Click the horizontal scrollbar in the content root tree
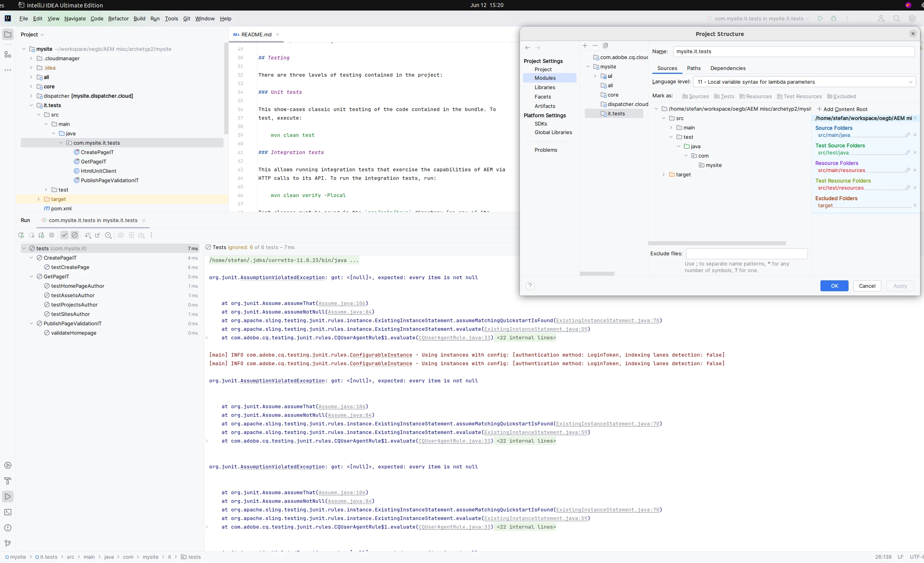This screenshot has width=924, height=563. 717,243
